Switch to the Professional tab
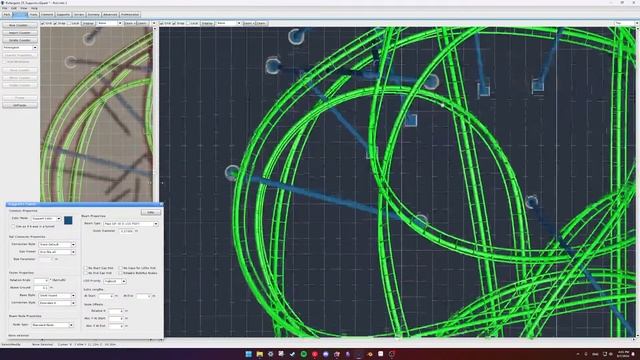Screen dimensions: 640x360 click(x=130, y=15)
